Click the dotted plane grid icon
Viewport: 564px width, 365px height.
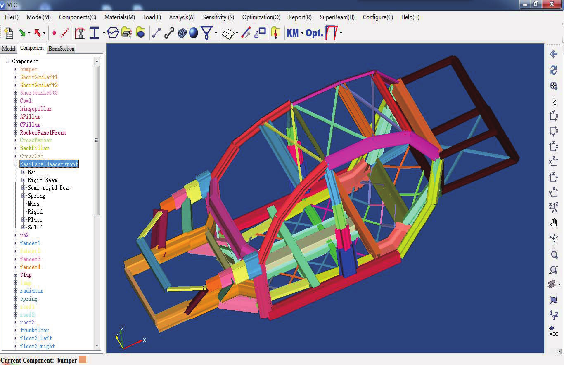tap(228, 34)
